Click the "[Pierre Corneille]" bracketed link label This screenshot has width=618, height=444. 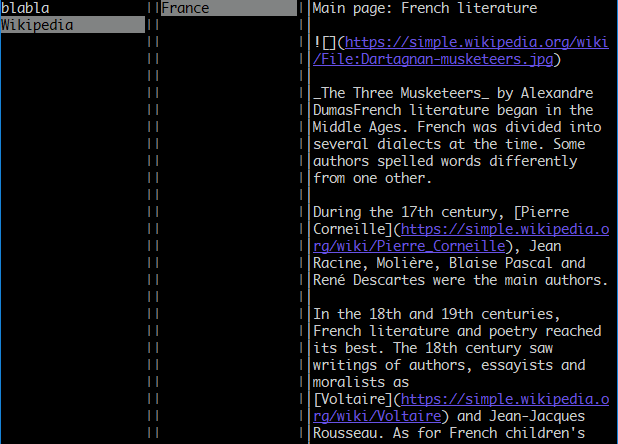coord(558,212)
